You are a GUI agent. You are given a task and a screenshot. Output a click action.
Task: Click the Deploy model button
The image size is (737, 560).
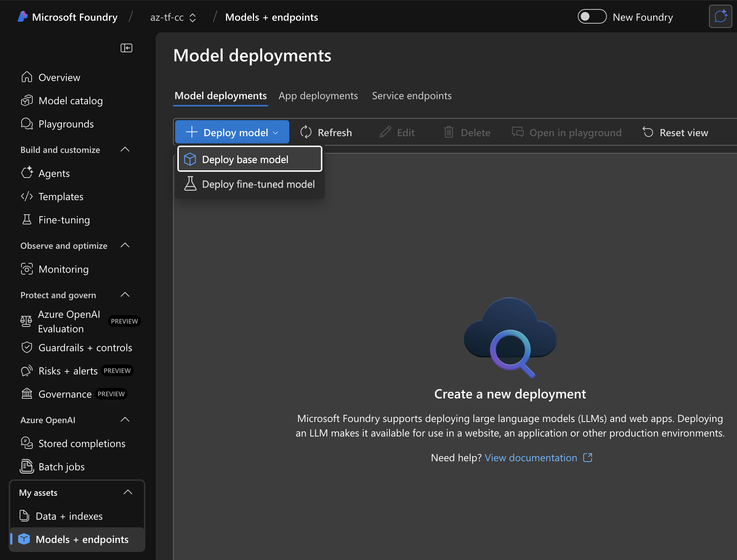tap(232, 132)
